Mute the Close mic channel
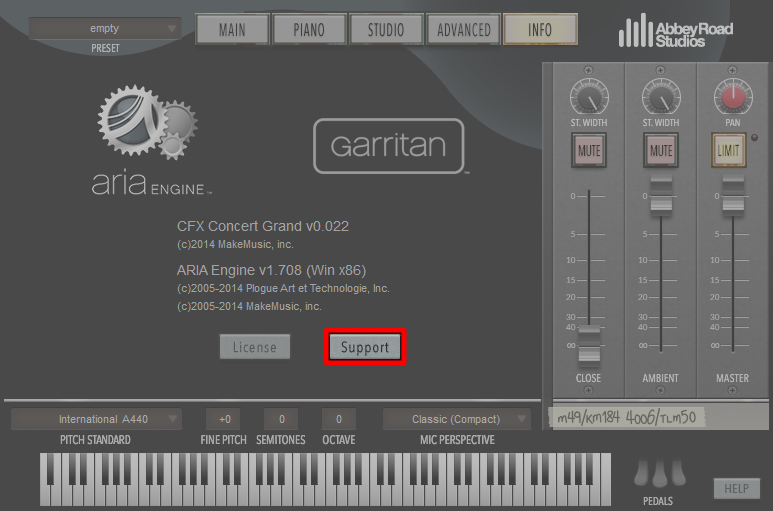The width and height of the screenshot is (773, 511). 589,150
